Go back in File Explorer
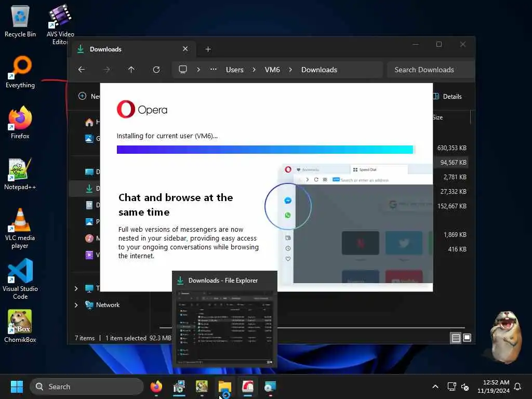 coord(82,70)
